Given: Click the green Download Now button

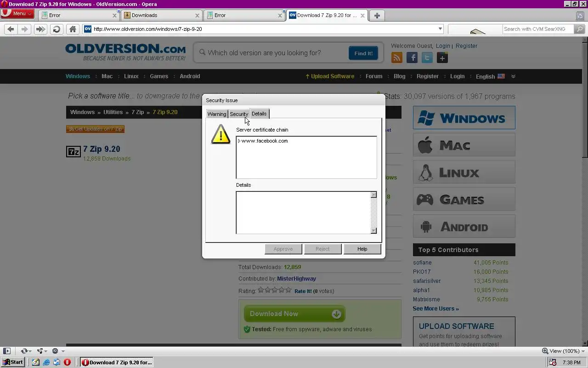Looking at the screenshot, I should coord(294,314).
